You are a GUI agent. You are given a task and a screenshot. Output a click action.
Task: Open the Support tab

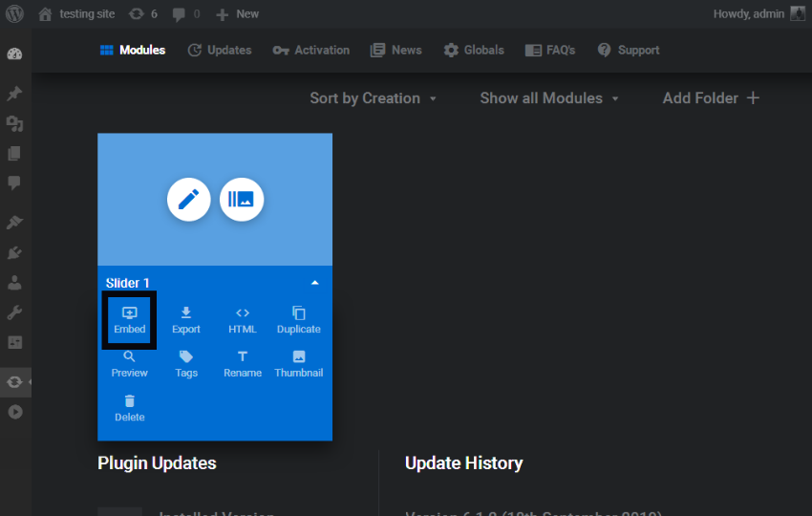(x=629, y=51)
